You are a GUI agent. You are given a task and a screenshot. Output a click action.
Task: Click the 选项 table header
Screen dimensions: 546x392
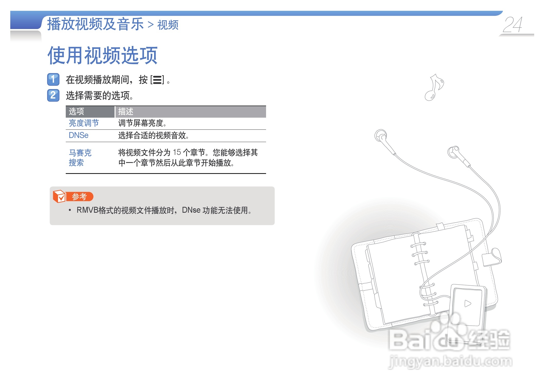pyautogui.click(x=77, y=111)
